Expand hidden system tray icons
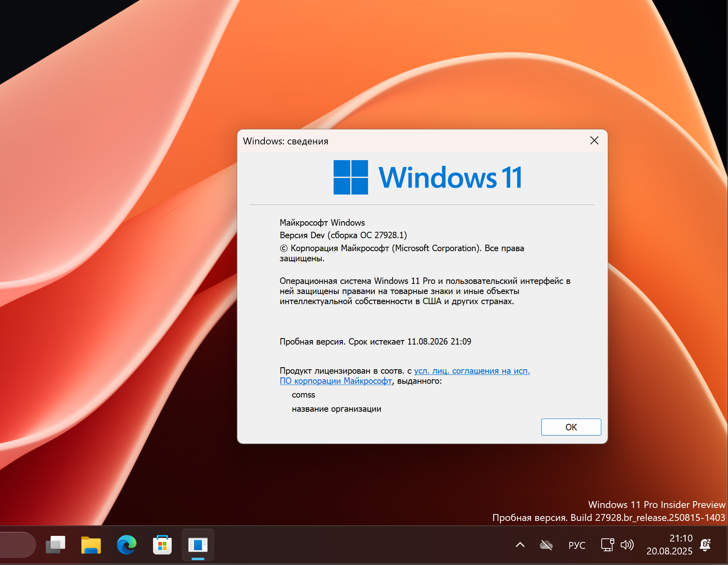This screenshot has height=565, width=728. (520, 545)
